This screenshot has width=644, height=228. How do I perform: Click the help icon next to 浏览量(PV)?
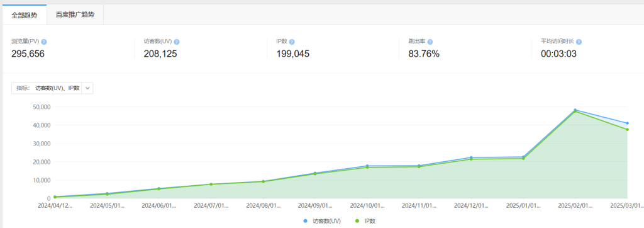click(44, 42)
